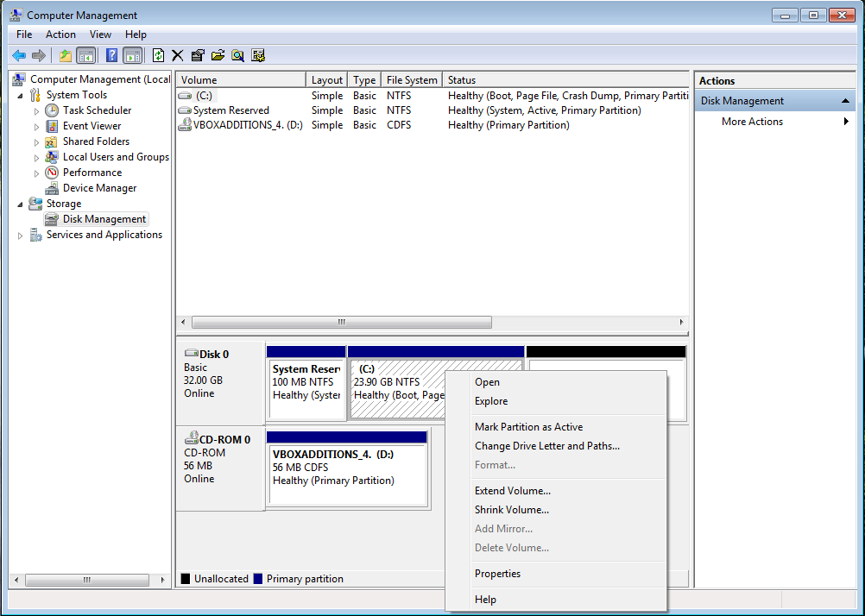Toggle the Show/Hide Action Pane toolbar button
The width and height of the screenshot is (865, 616).
click(132, 55)
